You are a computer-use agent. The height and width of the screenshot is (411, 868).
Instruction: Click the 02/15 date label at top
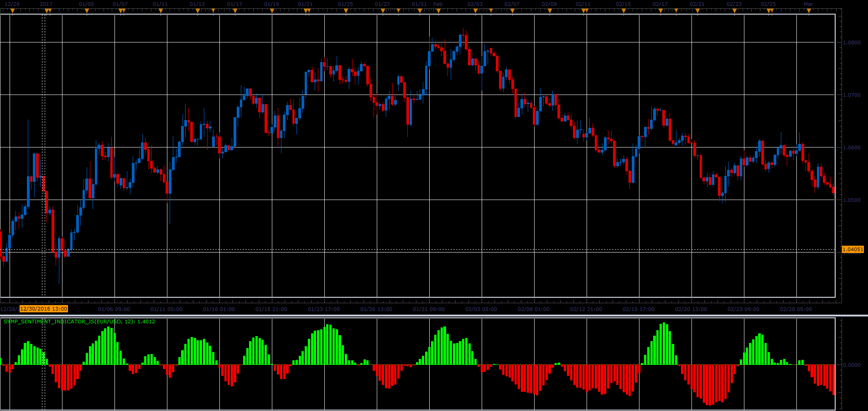(x=623, y=4)
